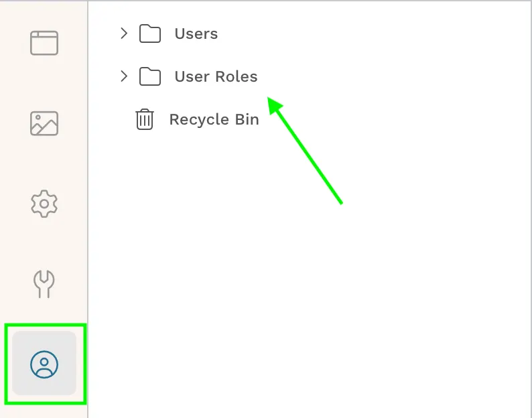
Task: Open the Recycle Bin text label
Action: pos(214,119)
